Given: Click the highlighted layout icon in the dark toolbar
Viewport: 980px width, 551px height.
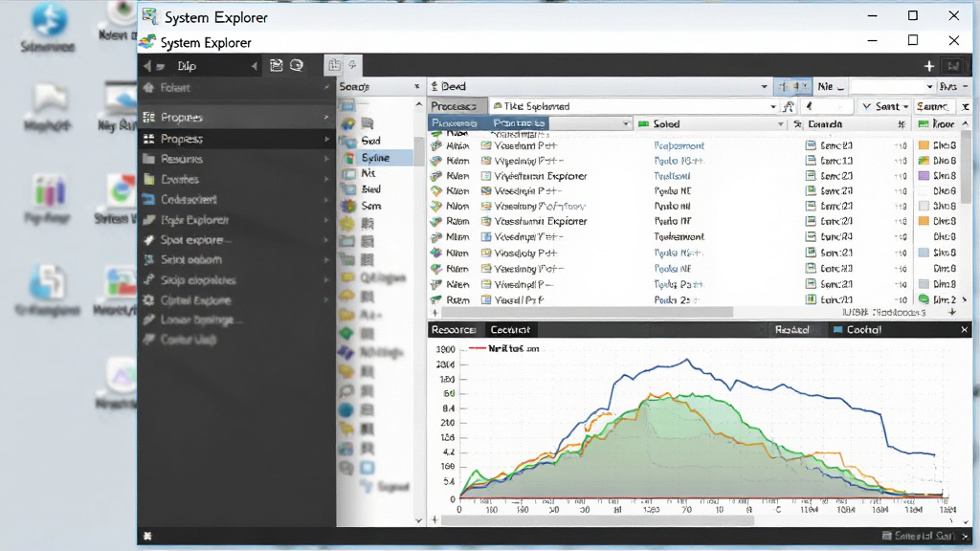Looking at the screenshot, I should (x=334, y=65).
